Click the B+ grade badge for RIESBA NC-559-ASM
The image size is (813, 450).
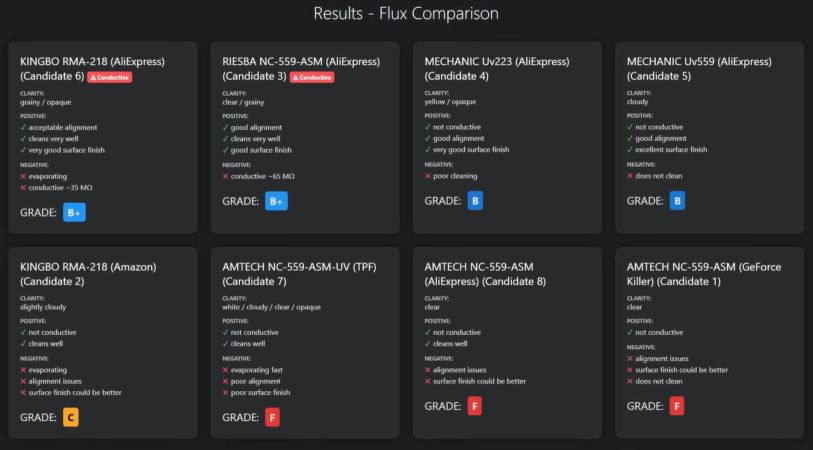277,201
